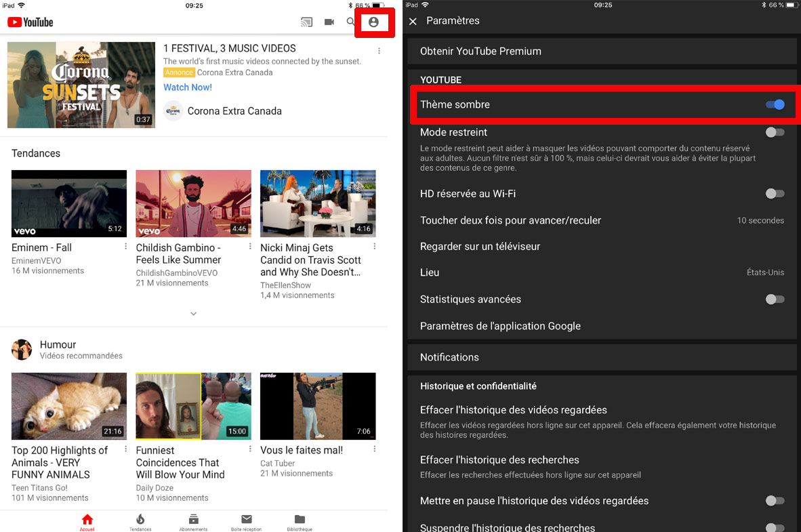Tap the 1 FESTIVAL, 3 MUSIC VIDEOS title
Screen dimensions: 801x532
pyautogui.click(x=229, y=49)
